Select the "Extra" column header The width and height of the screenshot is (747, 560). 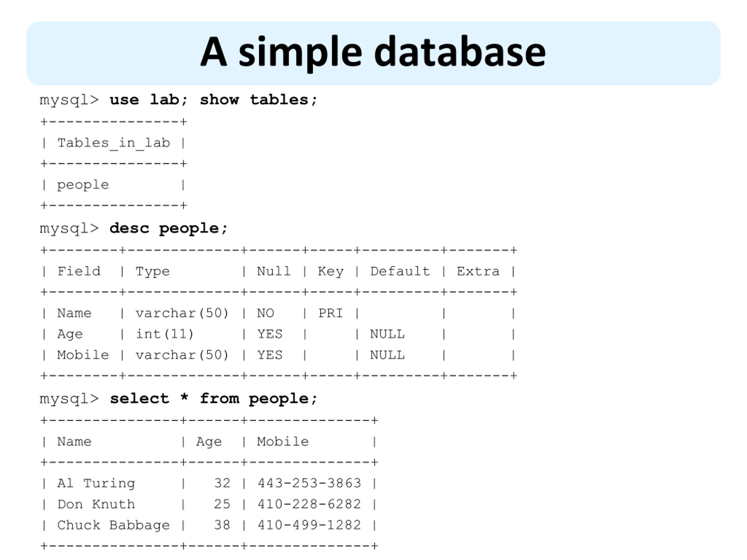(x=478, y=271)
